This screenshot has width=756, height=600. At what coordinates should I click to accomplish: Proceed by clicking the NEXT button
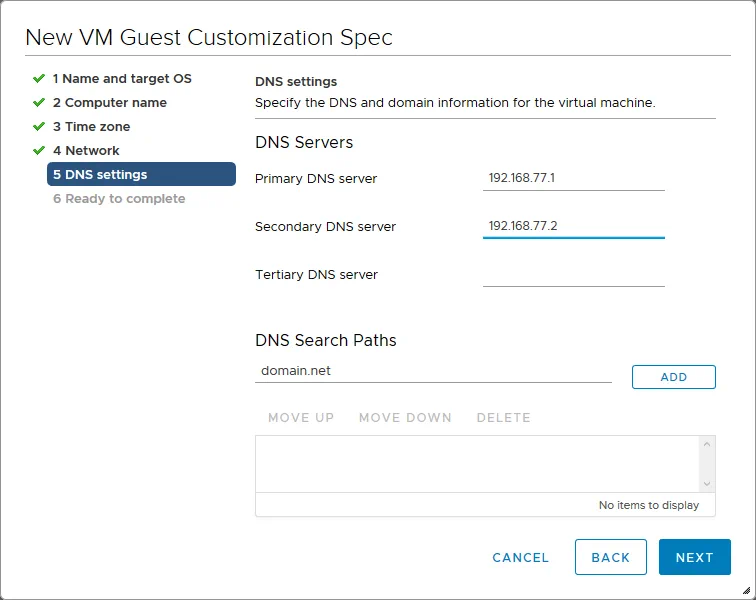click(694, 557)
